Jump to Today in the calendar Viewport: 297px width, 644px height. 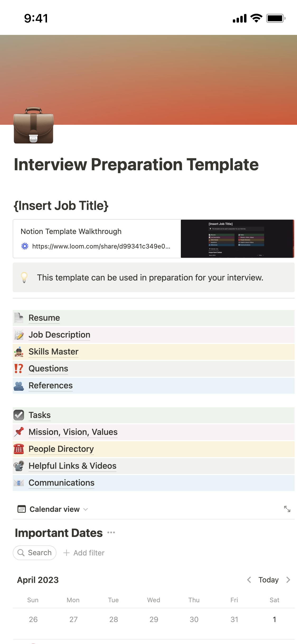[x=268, y=580]
